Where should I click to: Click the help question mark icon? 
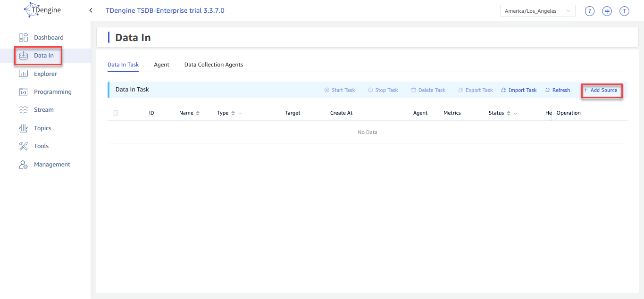(x=589, y=11)
